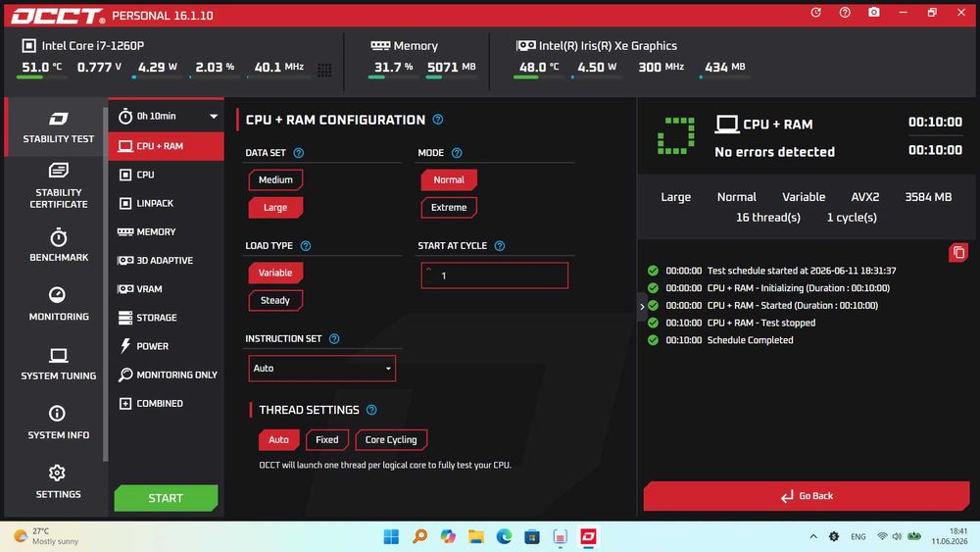This screenshot has height=552, width=980.
Task: Click the Intel Core i7-1260P header
Action: [83, 46]
